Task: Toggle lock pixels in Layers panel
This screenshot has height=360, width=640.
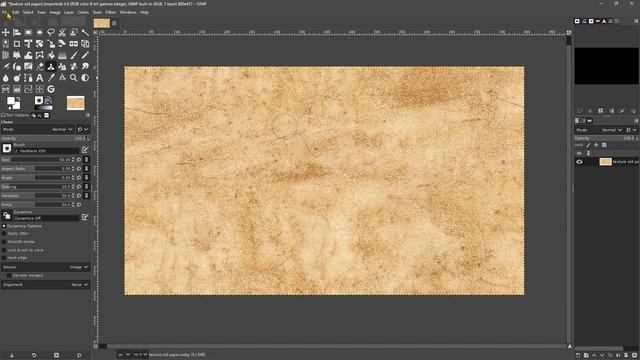Action: (x=588, y=145)
